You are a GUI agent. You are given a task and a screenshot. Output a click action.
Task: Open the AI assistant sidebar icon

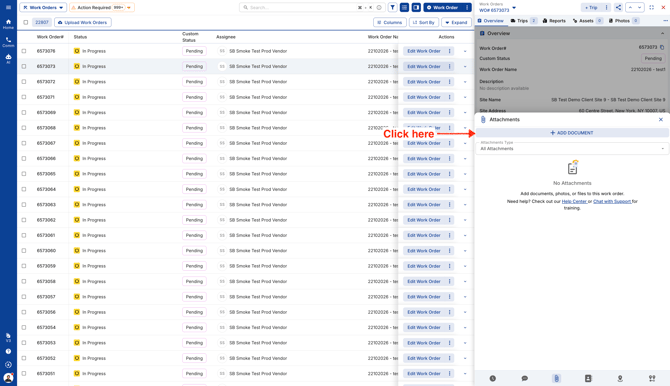pos(8,59)
